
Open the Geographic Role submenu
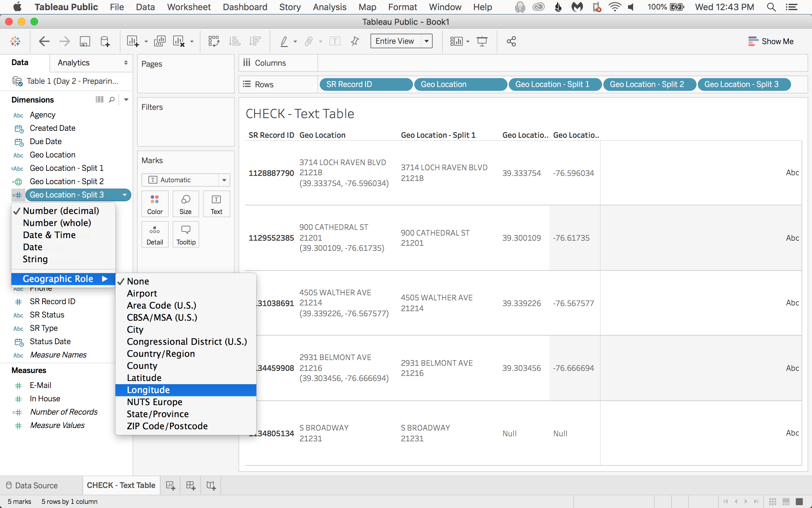pos(63,279)
